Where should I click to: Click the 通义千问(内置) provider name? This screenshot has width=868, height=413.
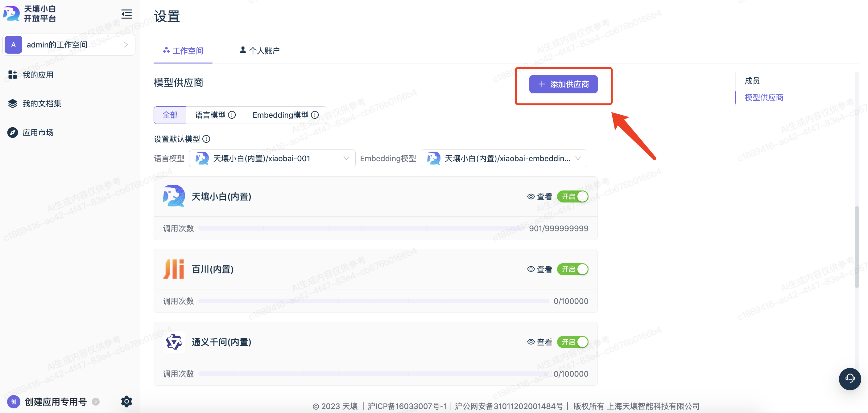[221, 342]
